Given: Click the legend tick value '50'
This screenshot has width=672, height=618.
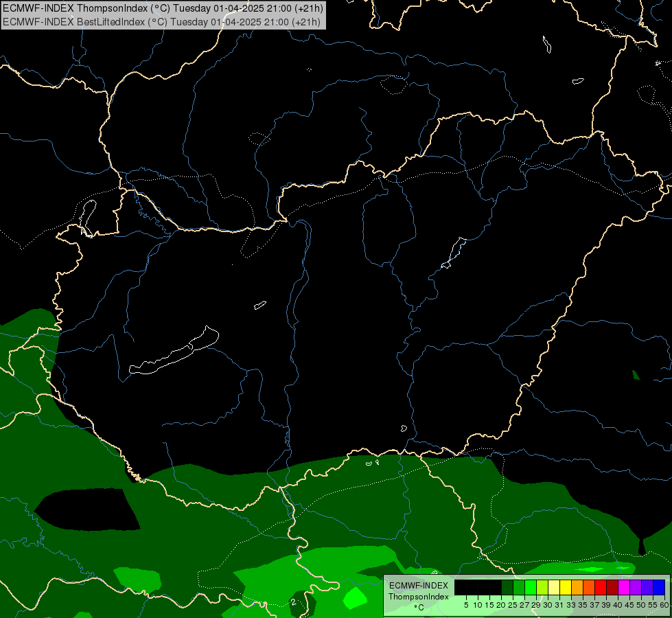Looking at the screenshot, I should [x=641, y=605].
